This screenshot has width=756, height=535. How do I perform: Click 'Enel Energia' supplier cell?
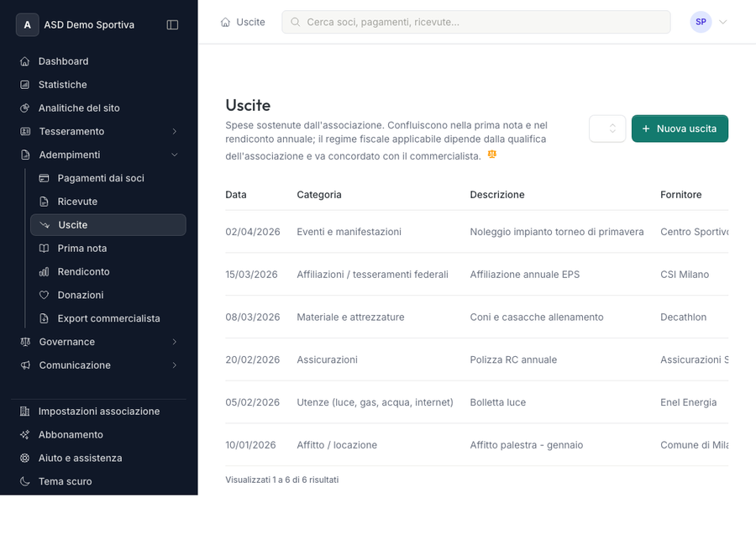[x=689, y=402]
